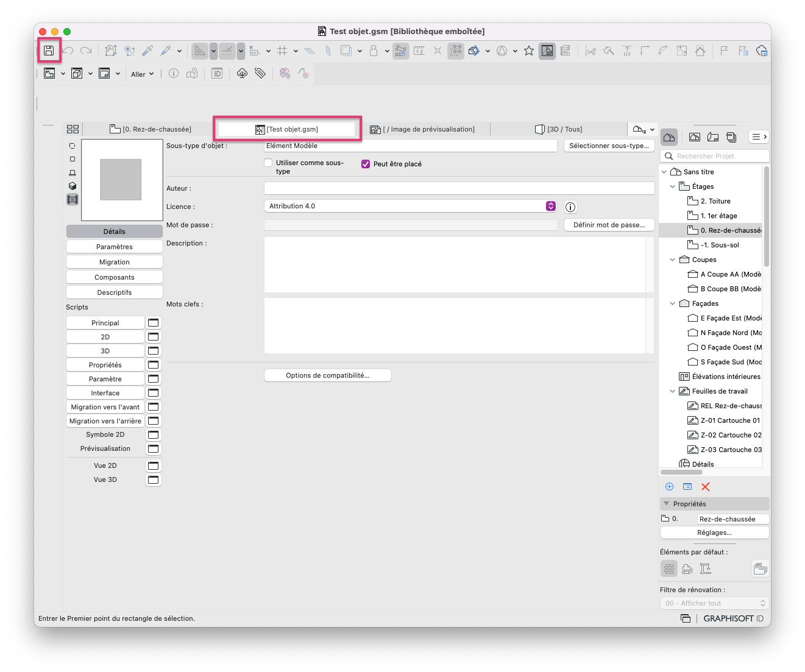The height and width of the screenshot is (672, 805).
Task: Collapse the Étages tree group
Action: point(673,186)
